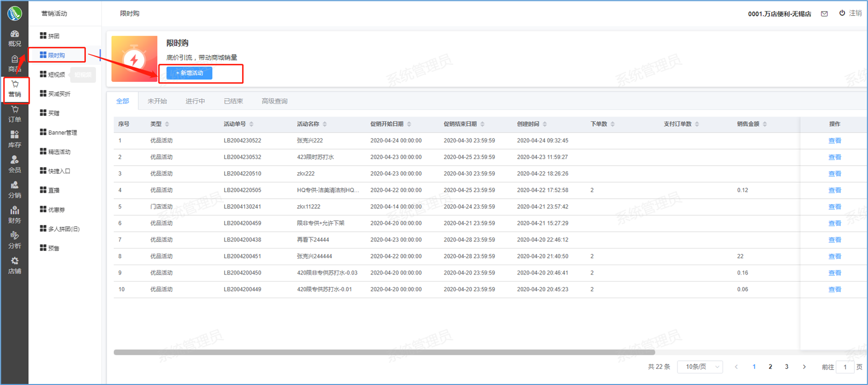The image size is (868, 385).
Task: Sort the table by 活动单号 column
Action: tap(251, 124)
